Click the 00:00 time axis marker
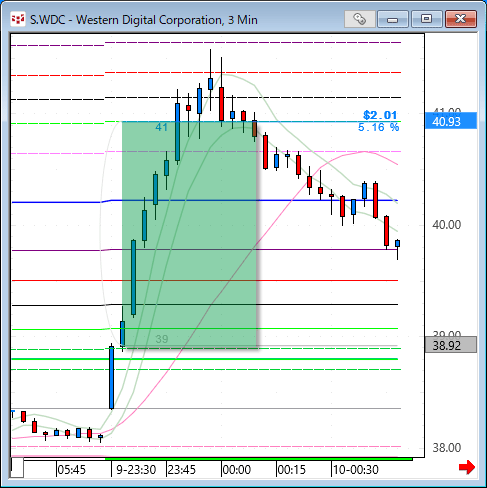 [x=236, y=470]
